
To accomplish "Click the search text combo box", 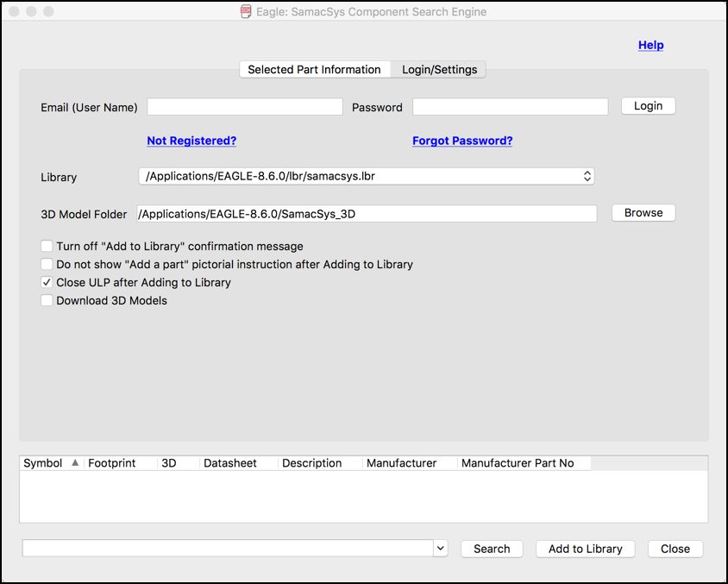I will 228,549.
